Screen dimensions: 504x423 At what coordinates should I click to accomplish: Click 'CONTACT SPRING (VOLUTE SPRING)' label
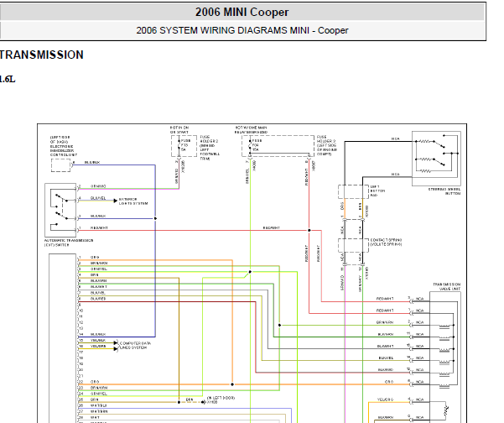tap(386, 243)
